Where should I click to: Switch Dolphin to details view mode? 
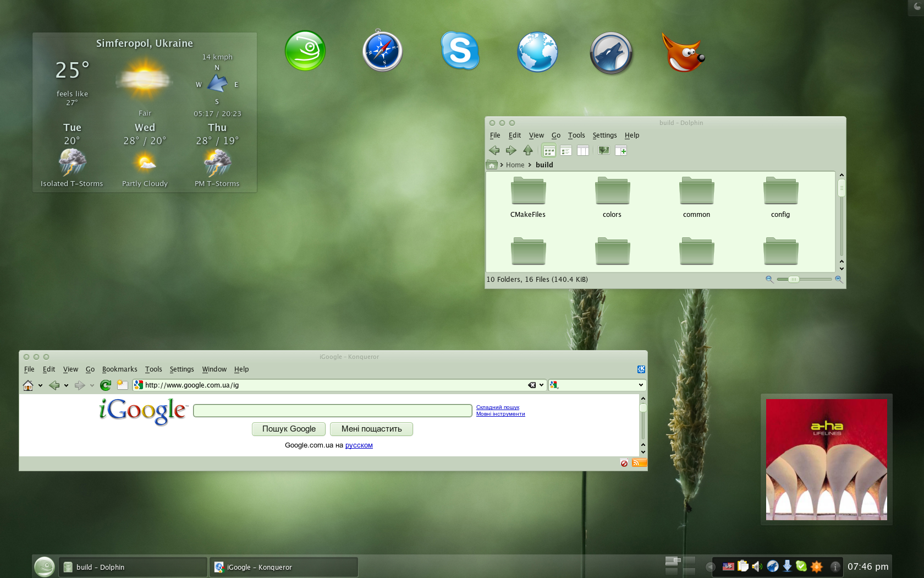tap(566, 150)
